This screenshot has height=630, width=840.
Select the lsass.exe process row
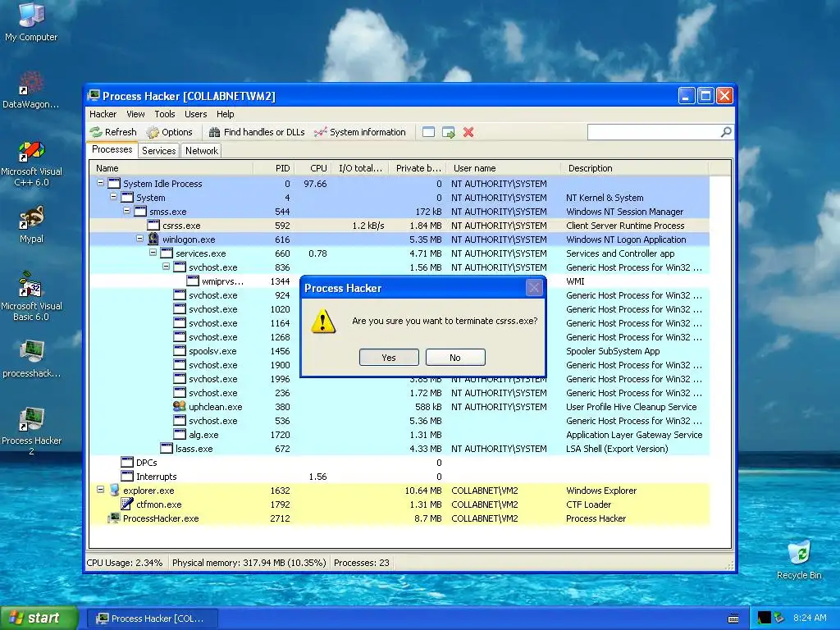point(399,449)
